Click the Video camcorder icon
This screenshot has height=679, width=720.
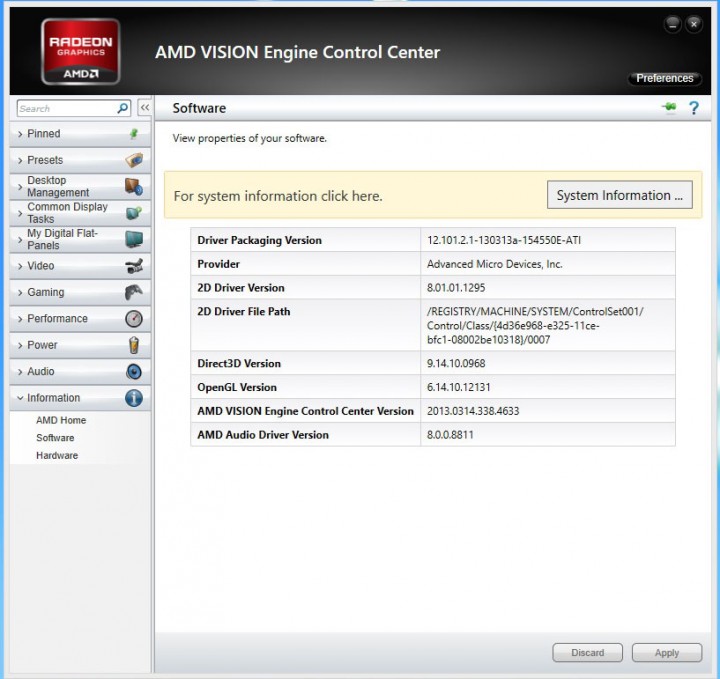134,266
